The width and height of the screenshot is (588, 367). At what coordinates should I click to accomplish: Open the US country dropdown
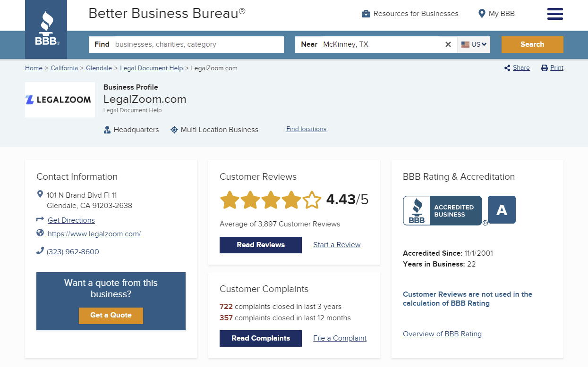tap(474, 44)
